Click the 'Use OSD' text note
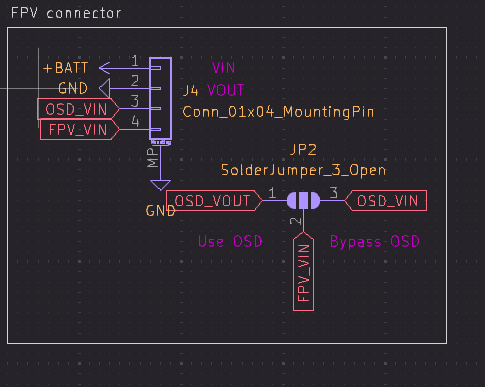485x387 pixels. tap(230, 241)
